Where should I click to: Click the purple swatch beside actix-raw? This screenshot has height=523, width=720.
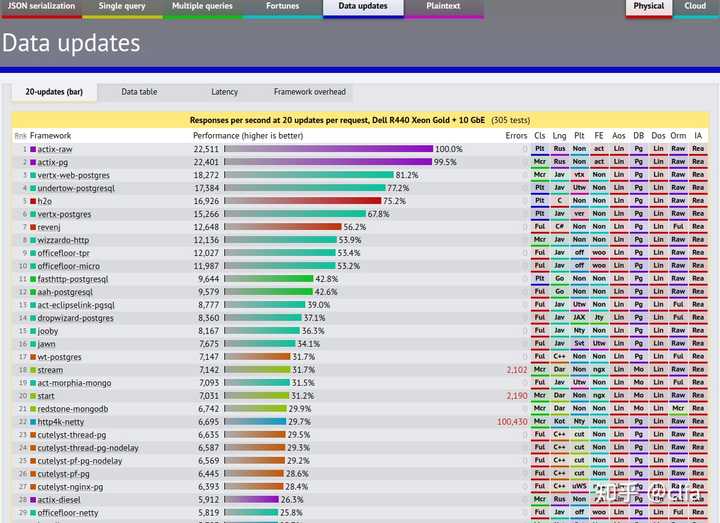pos(33,149)
